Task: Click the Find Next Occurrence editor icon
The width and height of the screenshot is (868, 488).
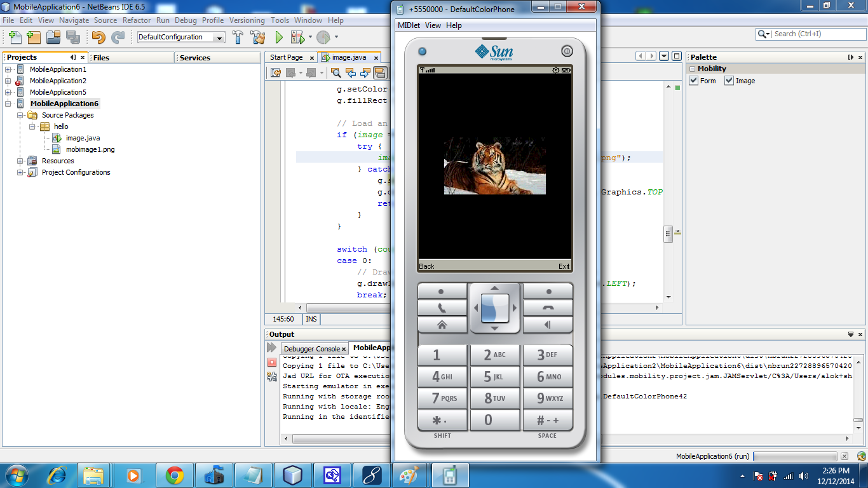Action: [x=365, y=72]
